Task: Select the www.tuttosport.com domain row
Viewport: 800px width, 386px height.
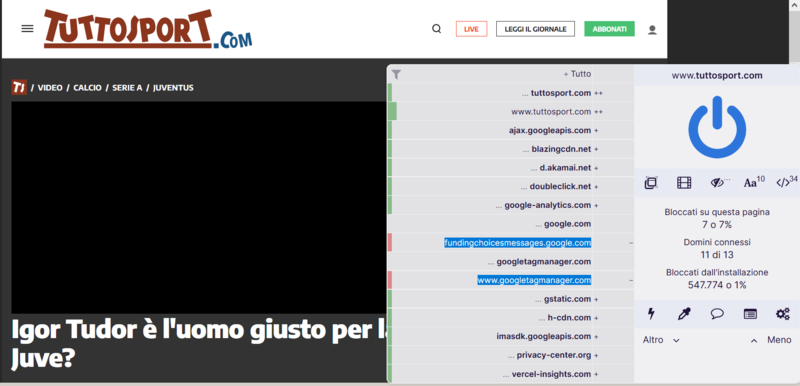Action: [511, 112]
